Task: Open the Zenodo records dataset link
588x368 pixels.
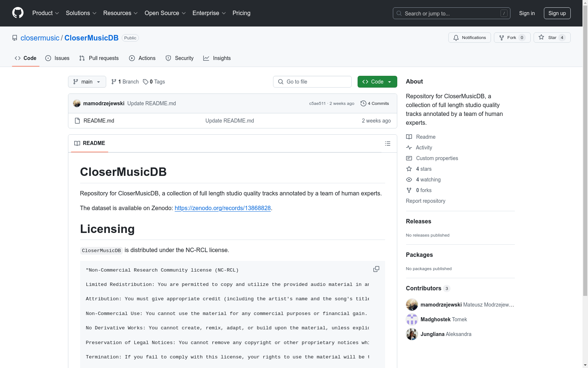Action: tap(223, 208)
